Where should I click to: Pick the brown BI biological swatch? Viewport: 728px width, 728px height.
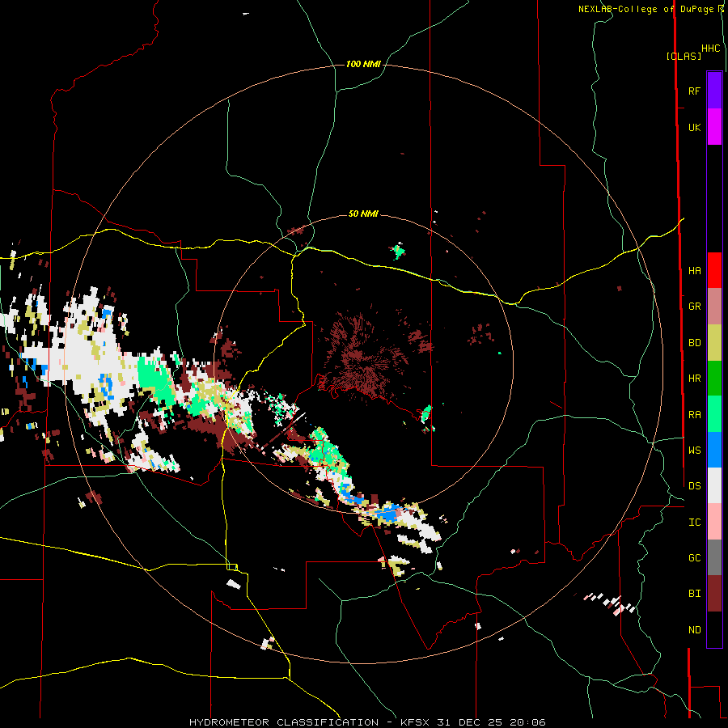(x=714, y=594)
